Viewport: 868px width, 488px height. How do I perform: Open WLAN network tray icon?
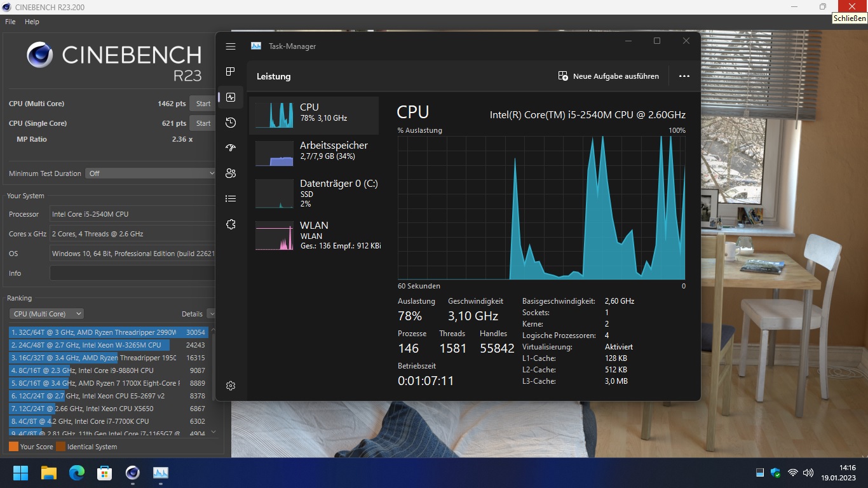click(x=792, y=473)
